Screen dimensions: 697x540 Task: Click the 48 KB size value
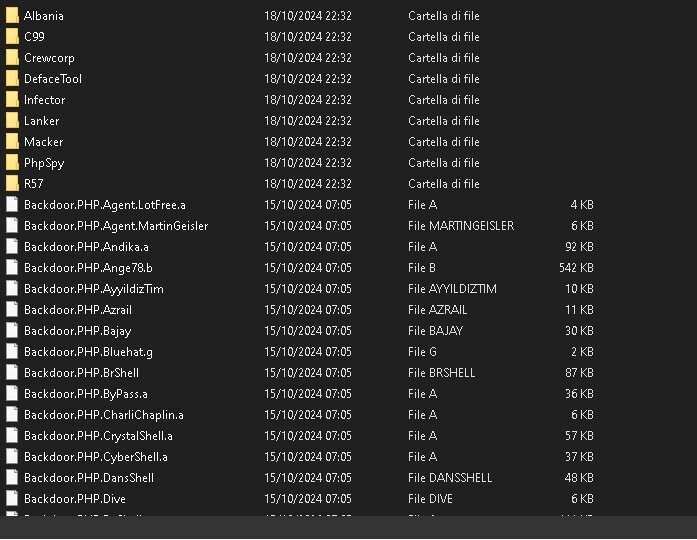[x=579, y=478]
